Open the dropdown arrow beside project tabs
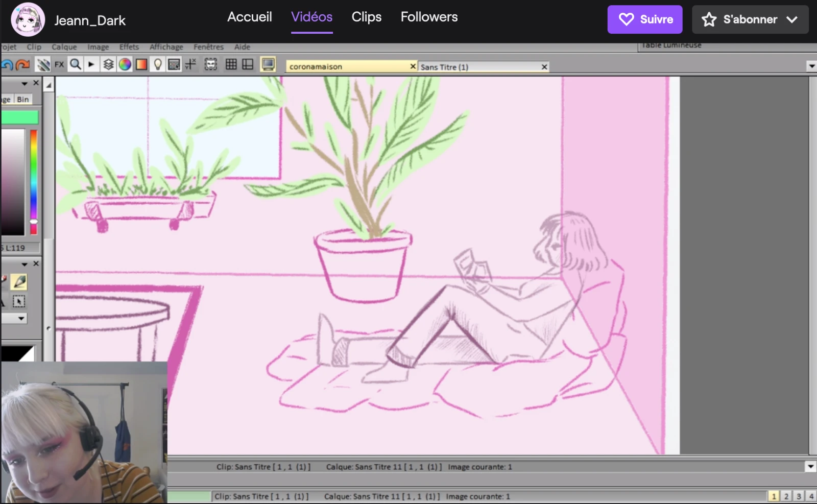The image size is (817, 504). (x=811, y=66)
